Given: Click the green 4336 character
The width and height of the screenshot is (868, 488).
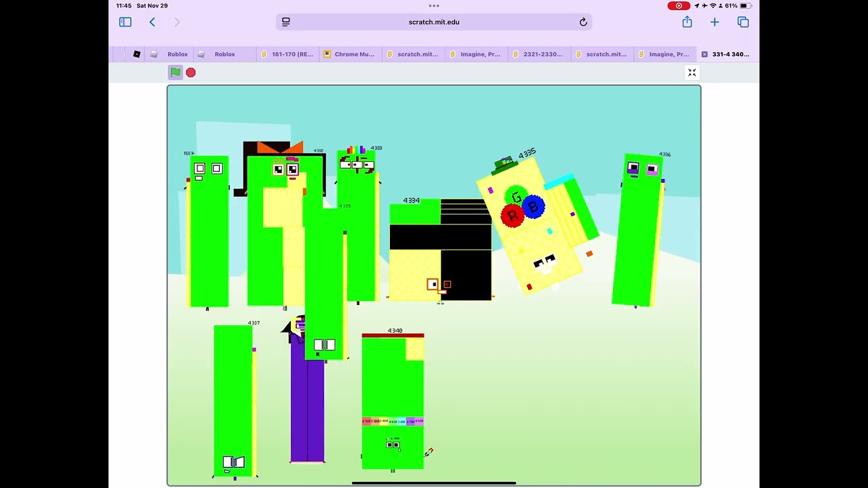Looking at the screenshot, I should click(638, 230).
